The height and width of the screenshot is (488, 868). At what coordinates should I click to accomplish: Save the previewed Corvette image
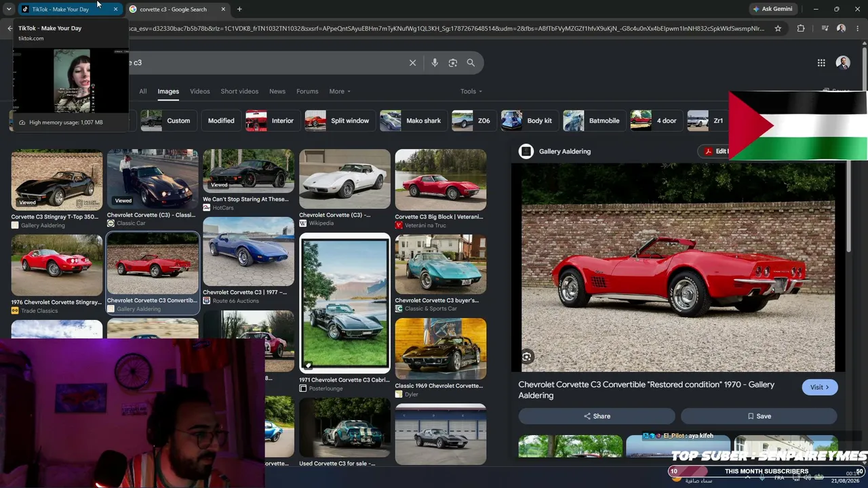[x=759, y=416]
